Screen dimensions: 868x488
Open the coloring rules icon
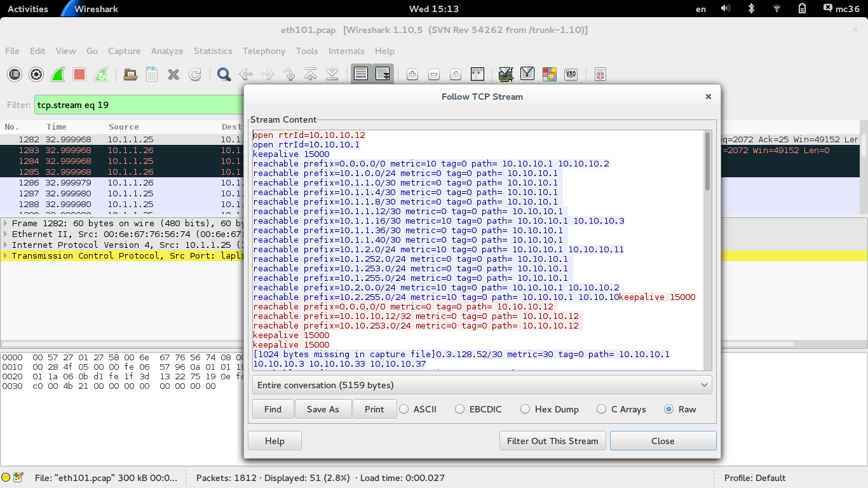[x=549, y=75]
